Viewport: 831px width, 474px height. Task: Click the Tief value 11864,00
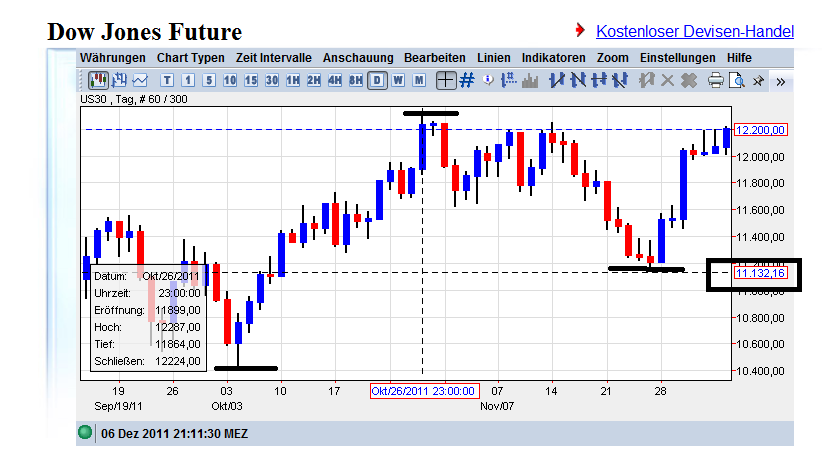(178, 344)
